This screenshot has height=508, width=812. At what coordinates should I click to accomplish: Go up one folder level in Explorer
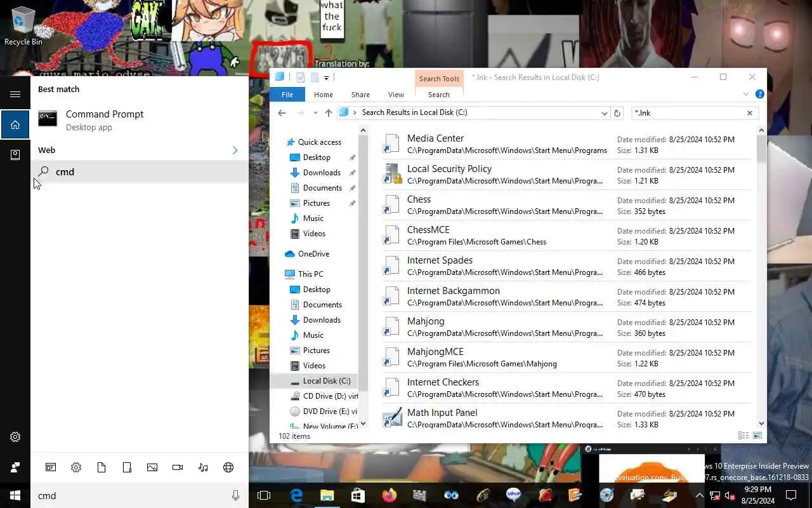click(328, 113)
